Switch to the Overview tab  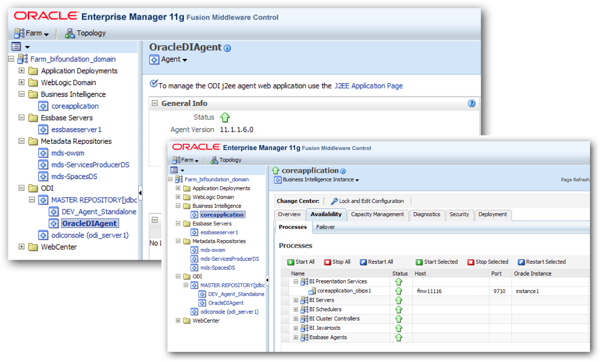point(289,215)
